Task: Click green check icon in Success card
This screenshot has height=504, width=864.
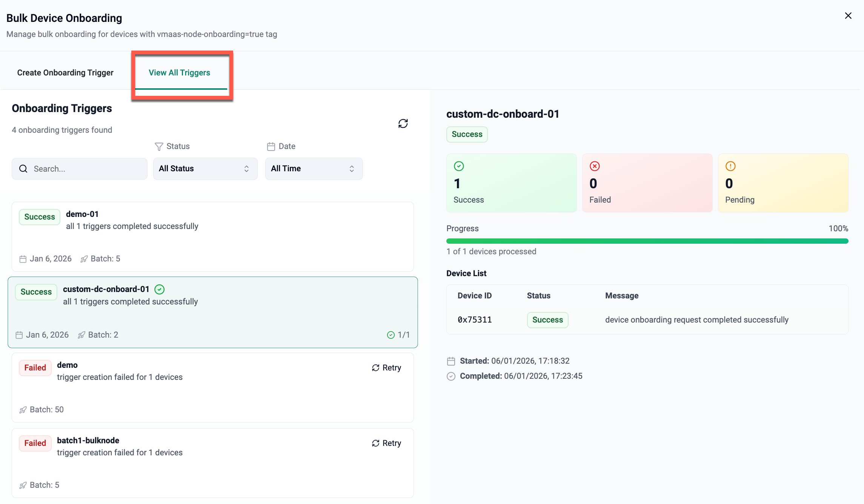Action: tap(459, 166)
